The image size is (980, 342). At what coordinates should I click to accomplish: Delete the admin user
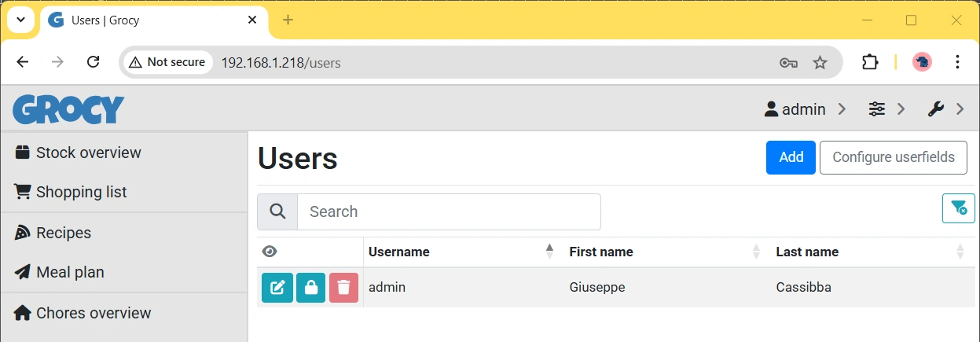click(343, 288)
